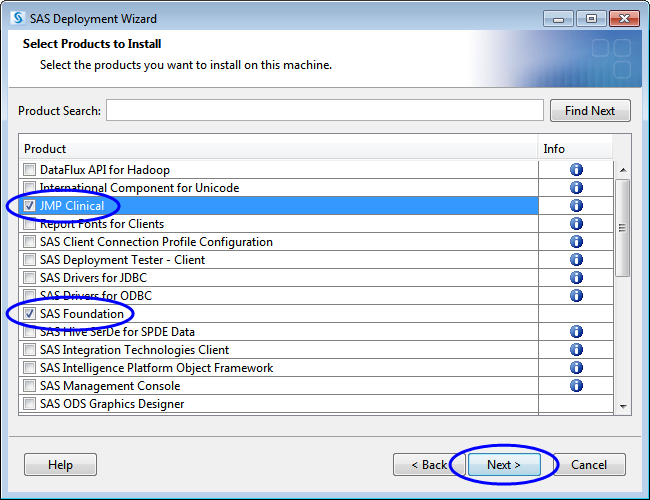The image size is (650, 500).
Task: Check SAS Drivers for JDBC box
Action: click(29, 277)
